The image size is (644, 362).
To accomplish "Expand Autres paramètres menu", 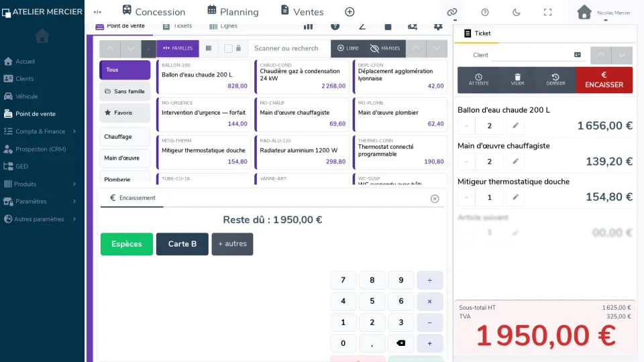I will tap(40, 219).
